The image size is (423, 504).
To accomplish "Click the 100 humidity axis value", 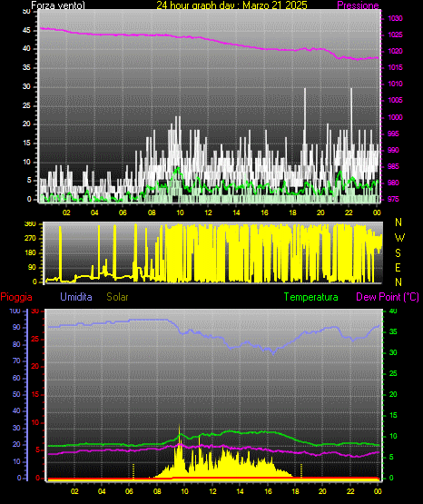I will (x=15, y=311).
